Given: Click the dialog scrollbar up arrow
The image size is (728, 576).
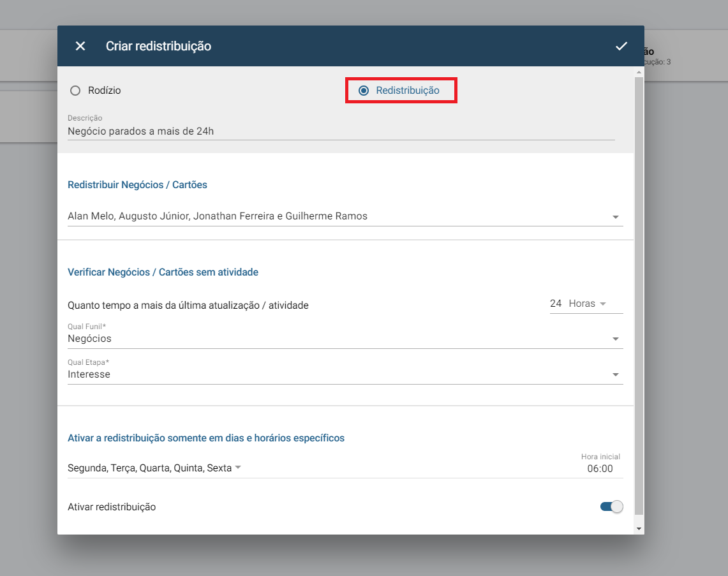Looking at the screenshot, I should coord(639,73).
